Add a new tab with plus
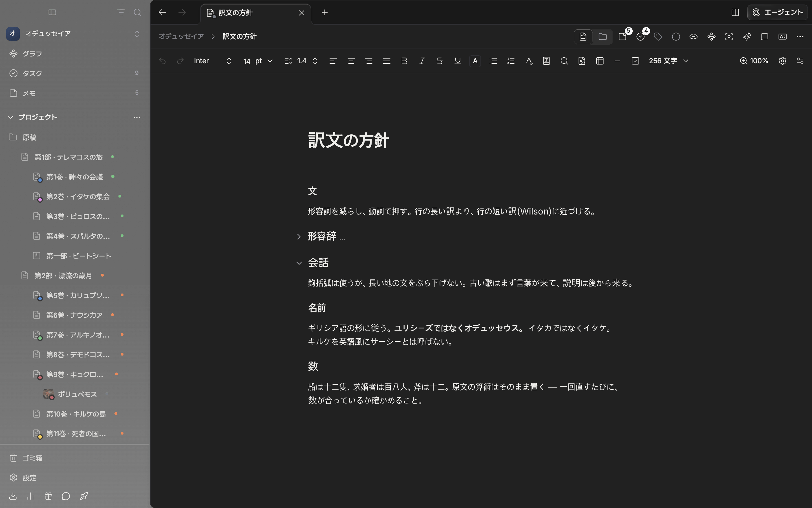The width and height of the screenshot is (812, 508). (325, 12)
